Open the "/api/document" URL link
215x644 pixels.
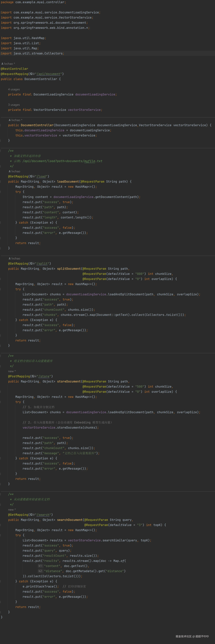pos(48,74)
